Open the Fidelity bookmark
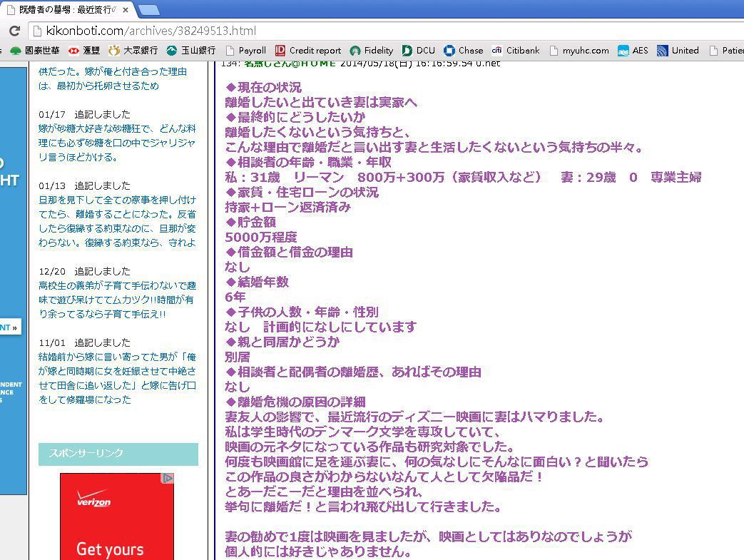The height and width of the screenshot is (560, 744). coord(372,51)
